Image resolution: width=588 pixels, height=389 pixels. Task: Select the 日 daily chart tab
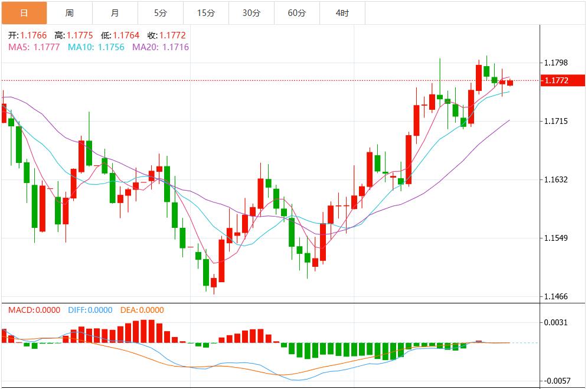[24, 12]
